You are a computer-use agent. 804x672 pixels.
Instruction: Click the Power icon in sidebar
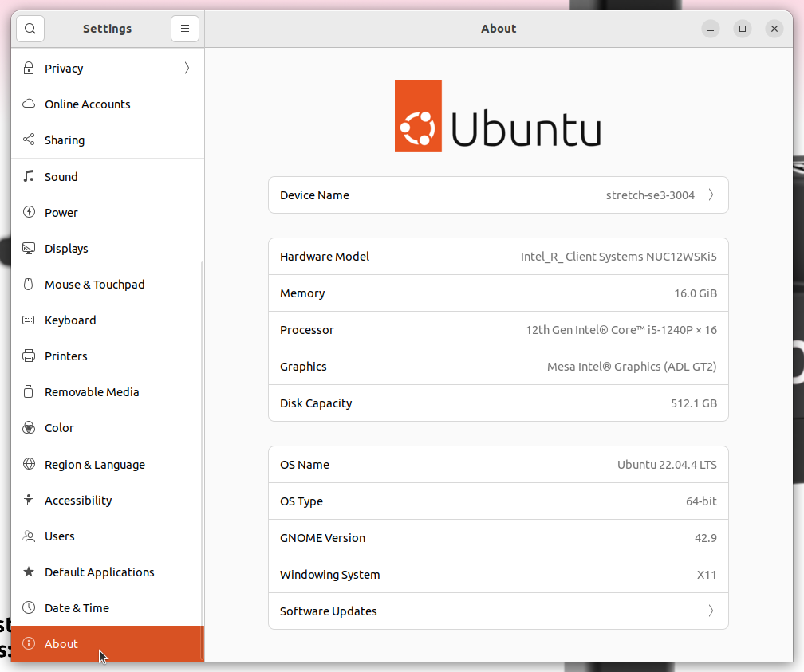click(29, 212)
